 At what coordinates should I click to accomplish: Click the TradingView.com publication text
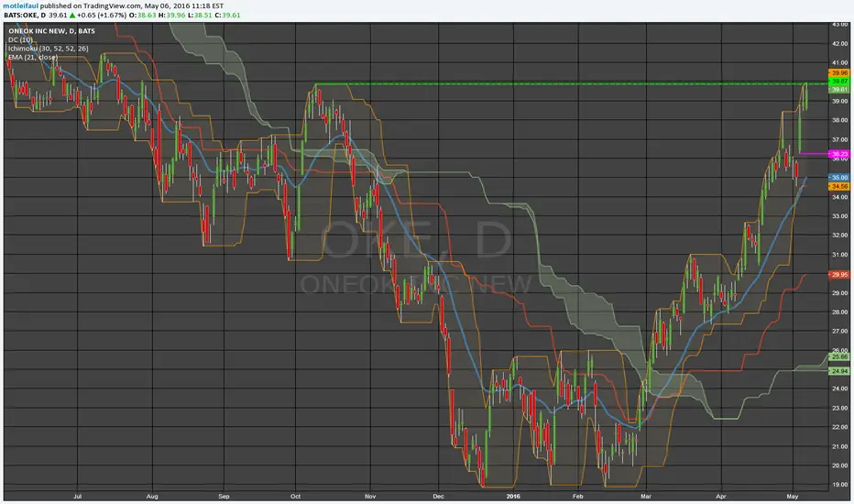(112, 5)
